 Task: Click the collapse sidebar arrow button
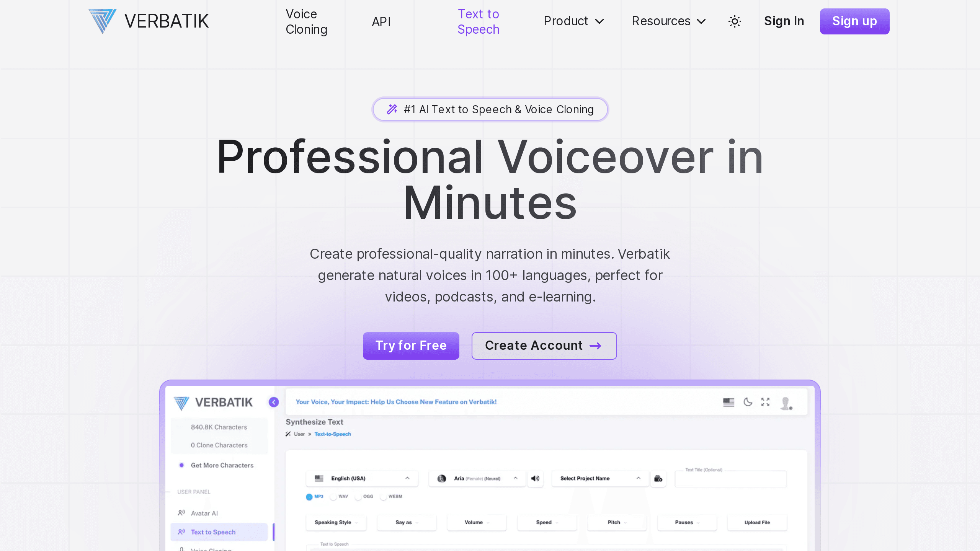coord(273,402)
